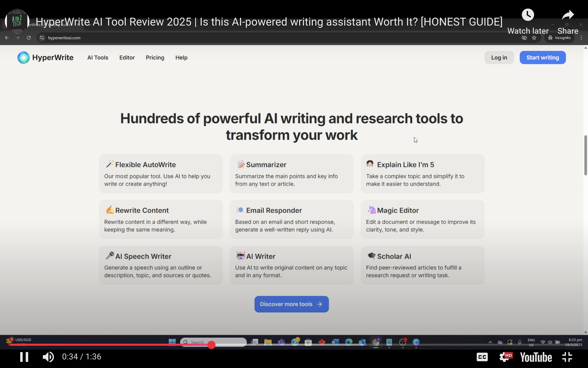Click the scrollbar down arrow
The width and height of the screenshot is (588, 368).
pos(586,332)
